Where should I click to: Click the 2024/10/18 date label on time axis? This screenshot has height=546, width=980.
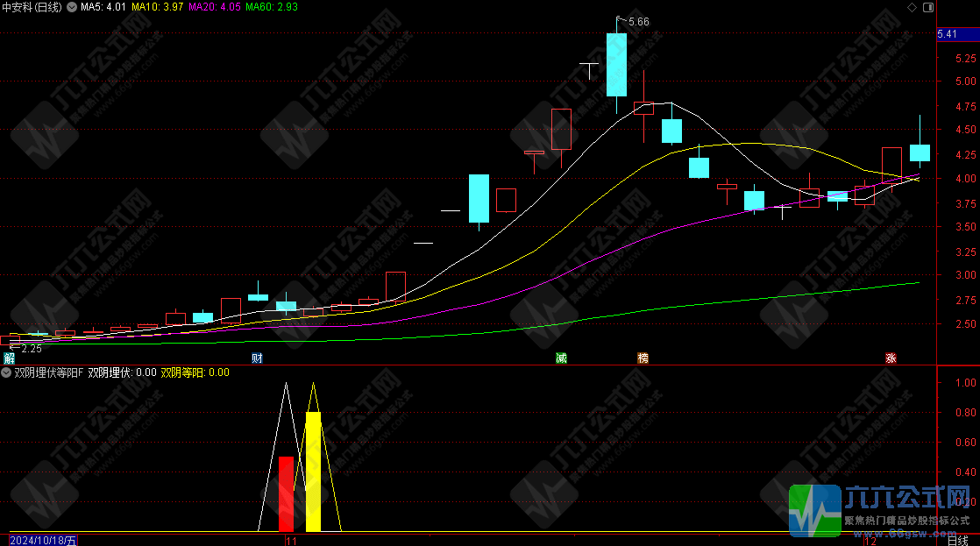coord(43,541)
